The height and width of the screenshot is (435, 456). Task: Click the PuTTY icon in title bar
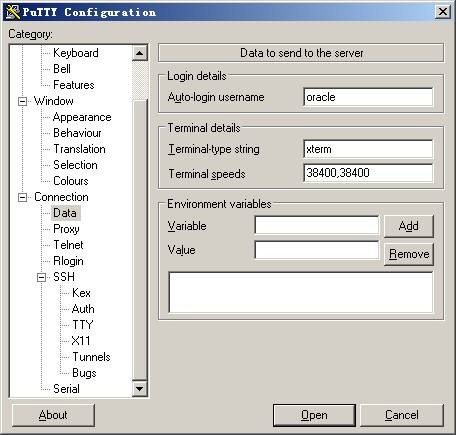click(x=13, y=12)
